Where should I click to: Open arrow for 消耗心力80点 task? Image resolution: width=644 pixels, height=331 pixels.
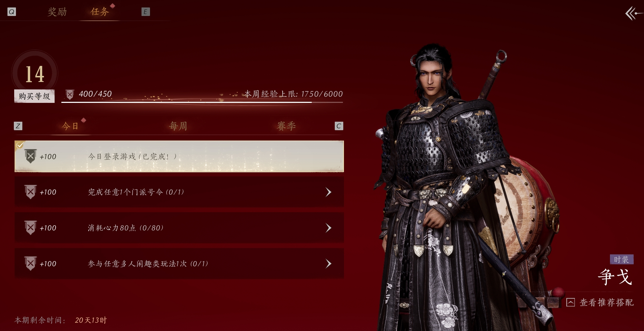[328, 228]
